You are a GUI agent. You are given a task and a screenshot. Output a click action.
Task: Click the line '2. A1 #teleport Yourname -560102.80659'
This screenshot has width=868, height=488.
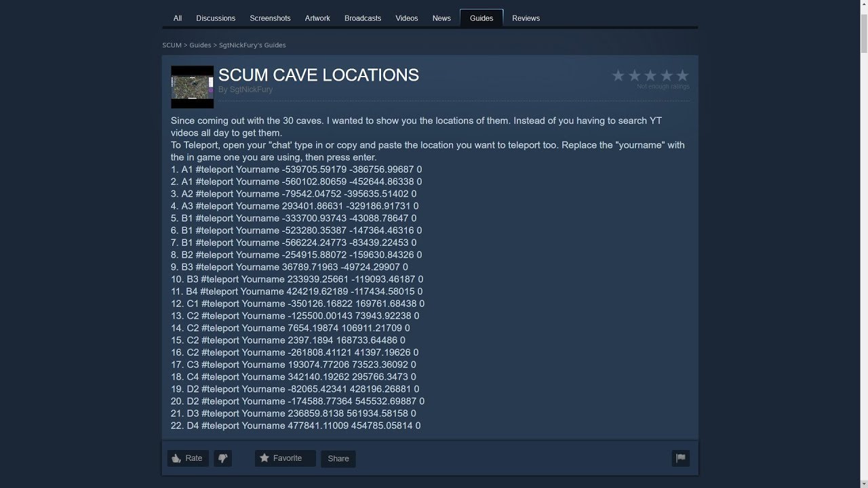point(296,182)
